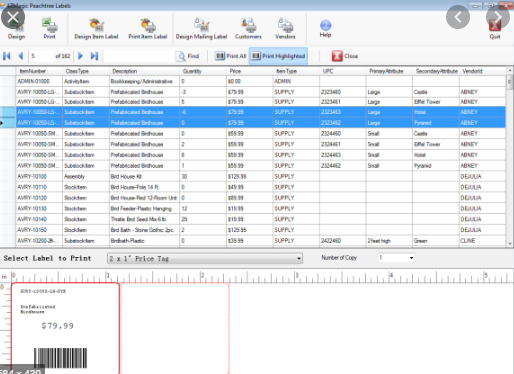Image resolution: width=514 pixels, height=374 pixels.
Task: Open Help from the toolbar
Action: click(325, 29)
